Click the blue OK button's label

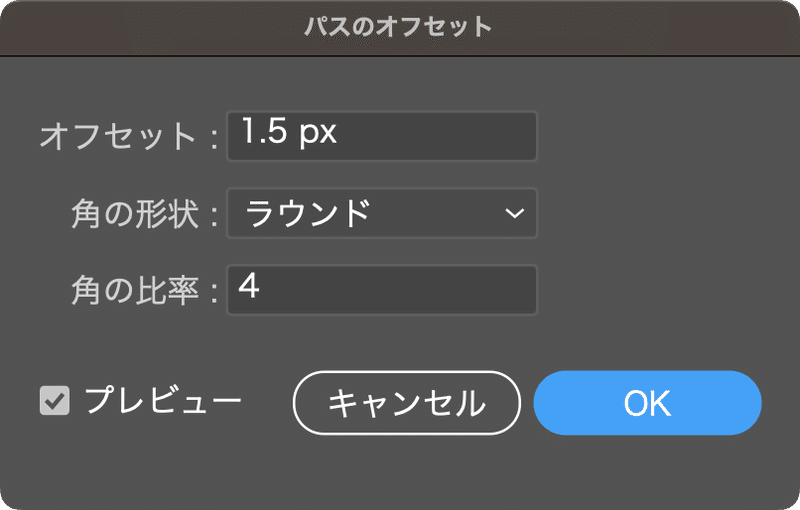(x=647, y=403)
